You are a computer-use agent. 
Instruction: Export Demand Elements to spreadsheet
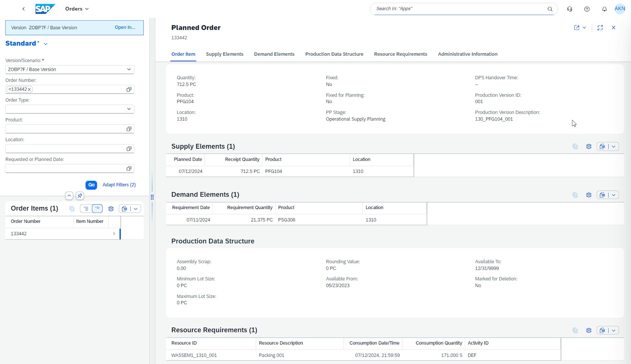[603, 195]
